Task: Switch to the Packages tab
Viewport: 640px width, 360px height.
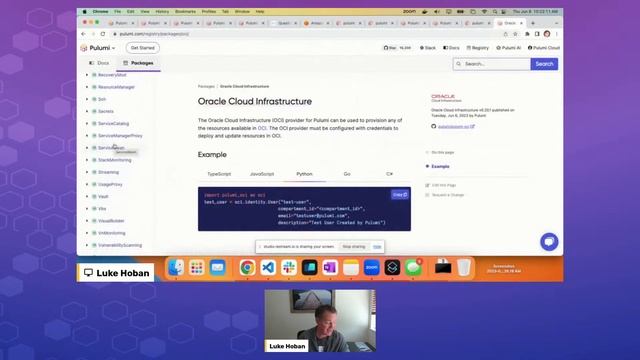Action: click(x=138, y=63)
